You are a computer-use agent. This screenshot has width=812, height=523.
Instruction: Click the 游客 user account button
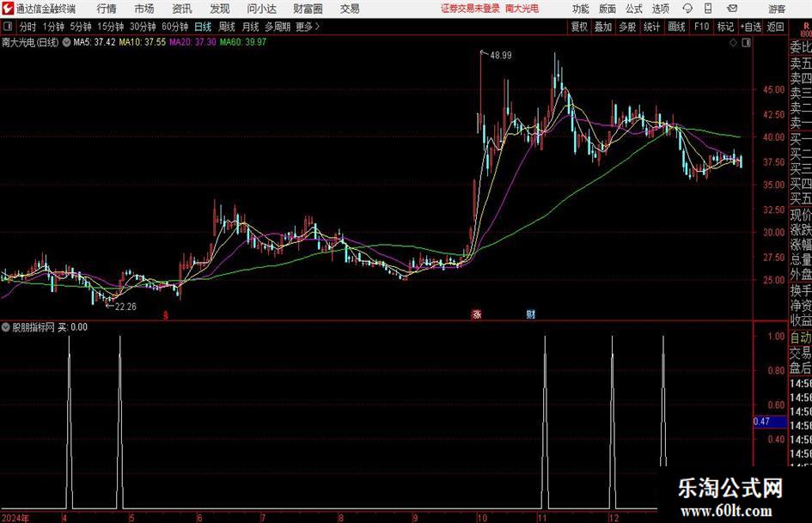pos(776,9)
